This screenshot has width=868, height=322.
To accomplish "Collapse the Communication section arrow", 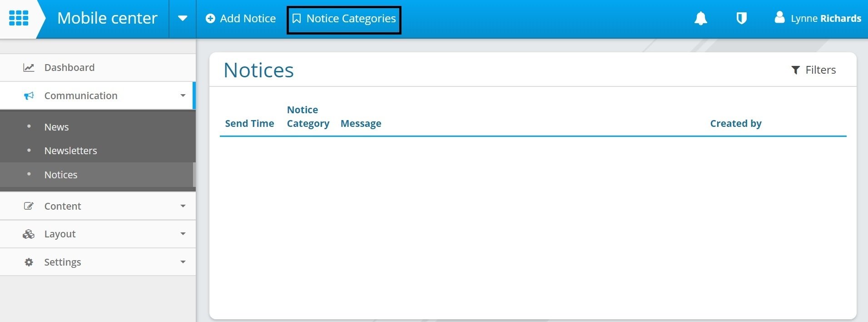I will (183, 96).
